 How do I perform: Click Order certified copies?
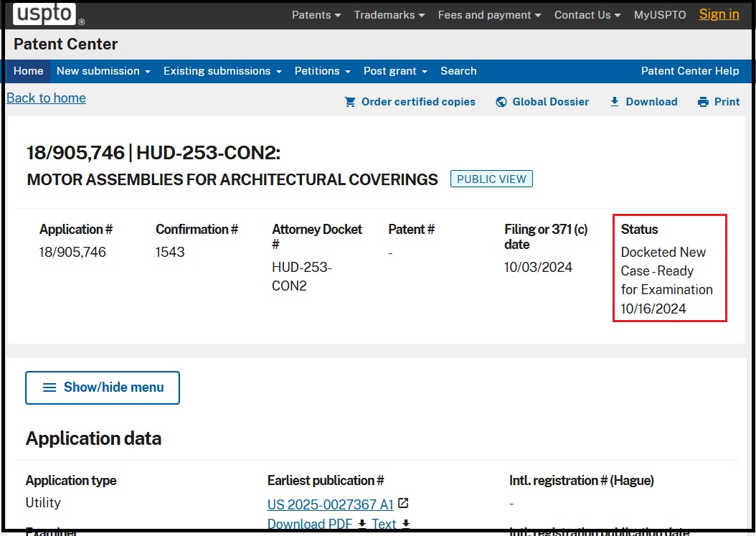[418, 102]
